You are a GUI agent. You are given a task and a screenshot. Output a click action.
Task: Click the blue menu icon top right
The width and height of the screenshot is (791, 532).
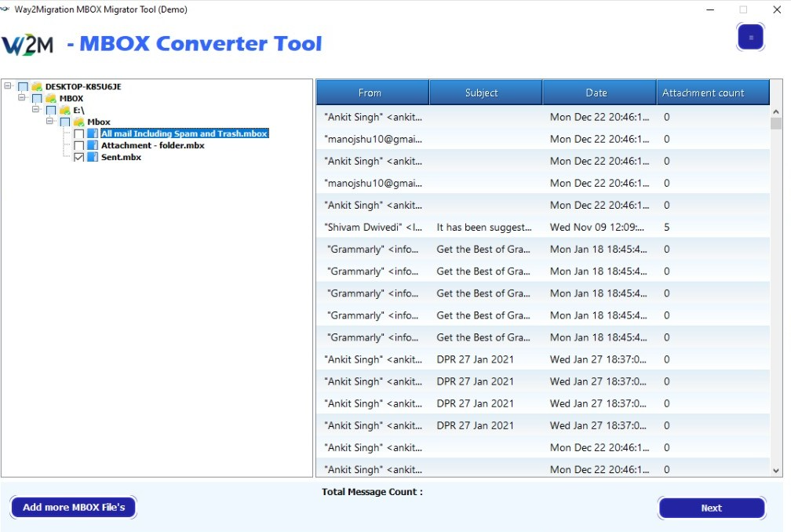(x=750, y=37)
